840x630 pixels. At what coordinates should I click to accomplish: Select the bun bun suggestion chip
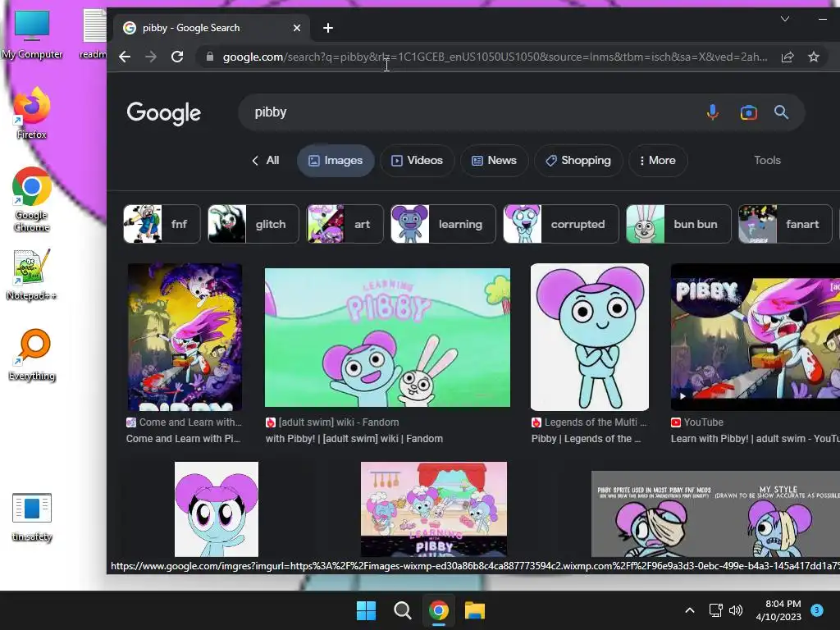pos(678,224)
